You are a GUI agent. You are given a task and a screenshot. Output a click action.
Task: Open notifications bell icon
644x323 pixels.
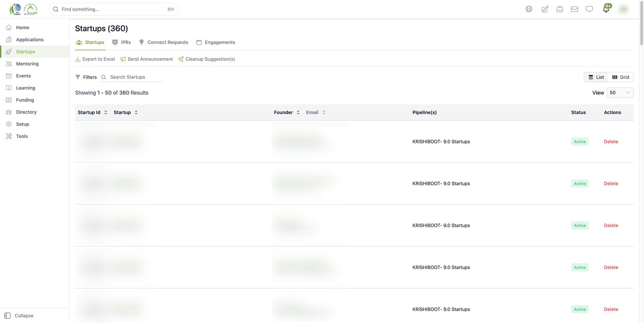click(606, 8)
